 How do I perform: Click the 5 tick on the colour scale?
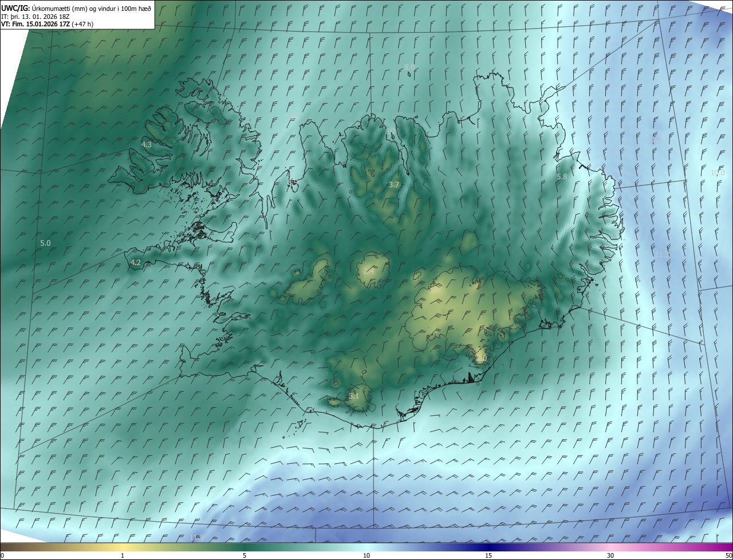[x=245, y=555]
